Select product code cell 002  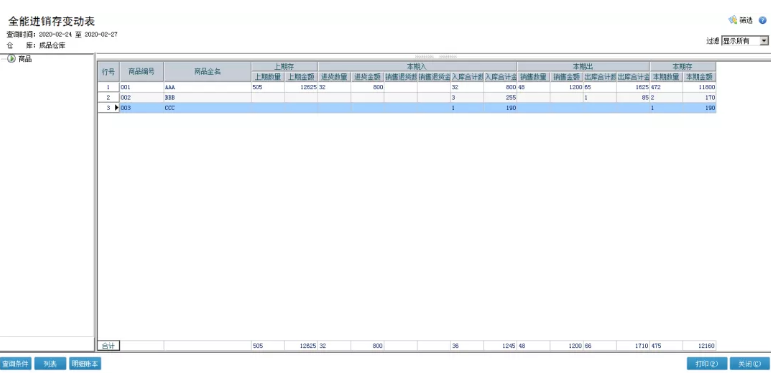pos(142,97)
